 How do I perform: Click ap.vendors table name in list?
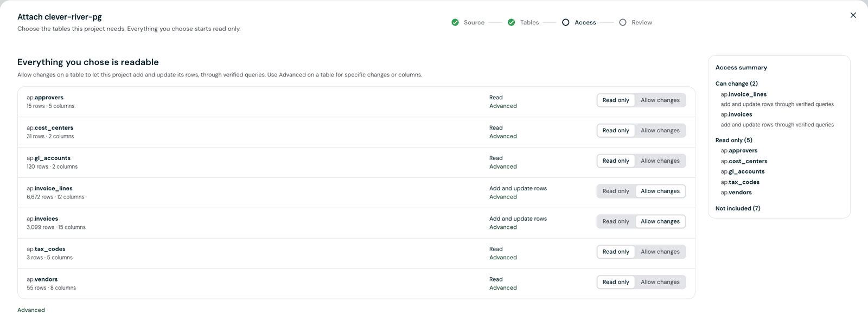[42, 280]
